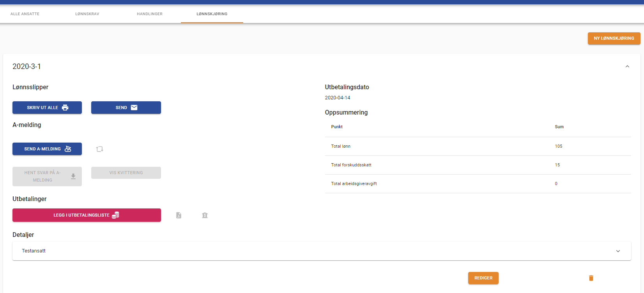Click the bank building icon under Utbetalinger
Viewport: 644px width, 293px height.
(205, 215)
